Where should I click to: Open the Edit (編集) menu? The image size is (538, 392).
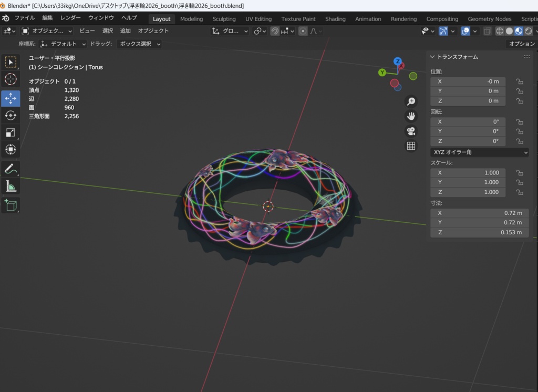[x=47, y=18]
